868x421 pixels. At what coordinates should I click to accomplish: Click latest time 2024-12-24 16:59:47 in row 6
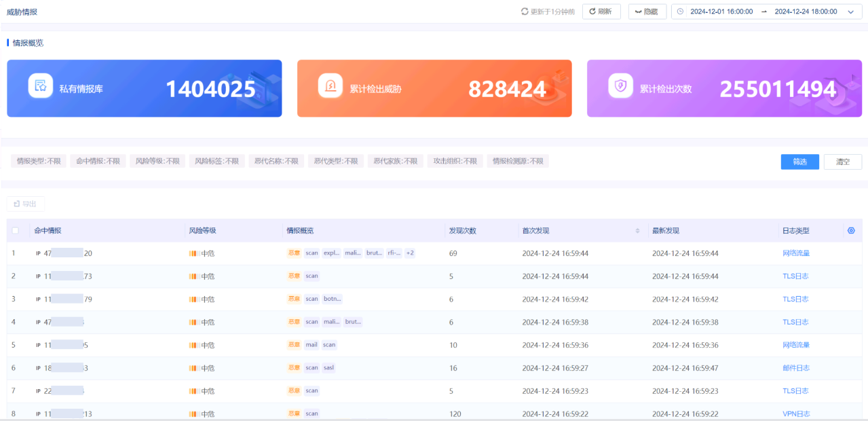click(x=685, y=368)
